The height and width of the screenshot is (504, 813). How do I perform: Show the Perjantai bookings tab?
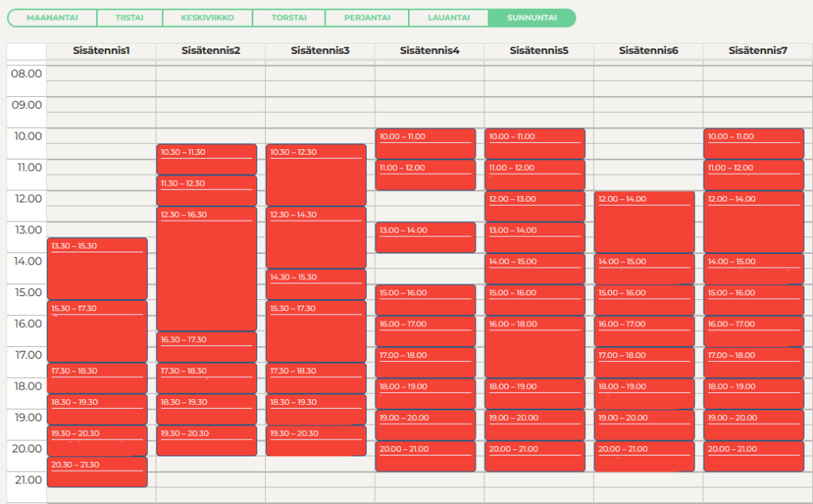[366, 17]
